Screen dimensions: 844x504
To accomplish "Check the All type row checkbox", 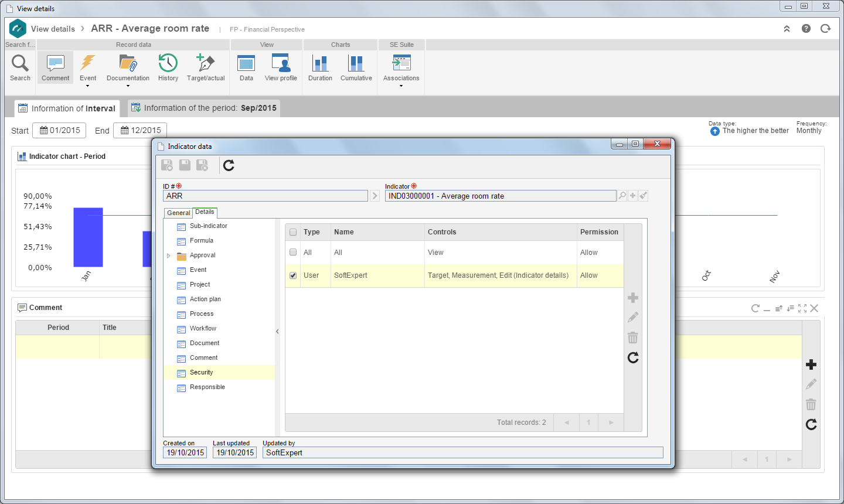I will pyautogui.click(x=293, y=253).
